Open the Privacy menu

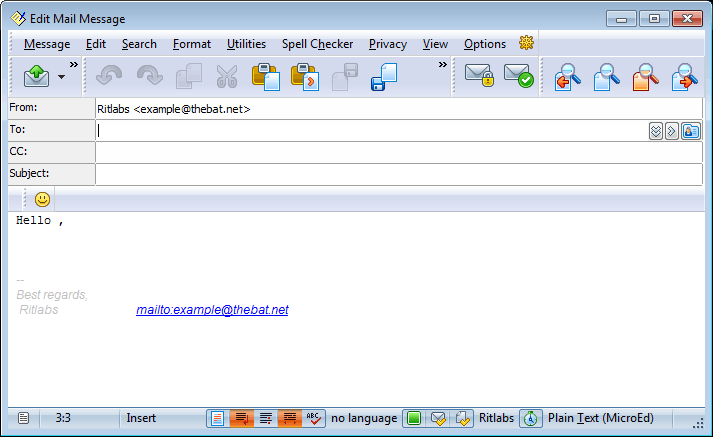pos(388,44)
